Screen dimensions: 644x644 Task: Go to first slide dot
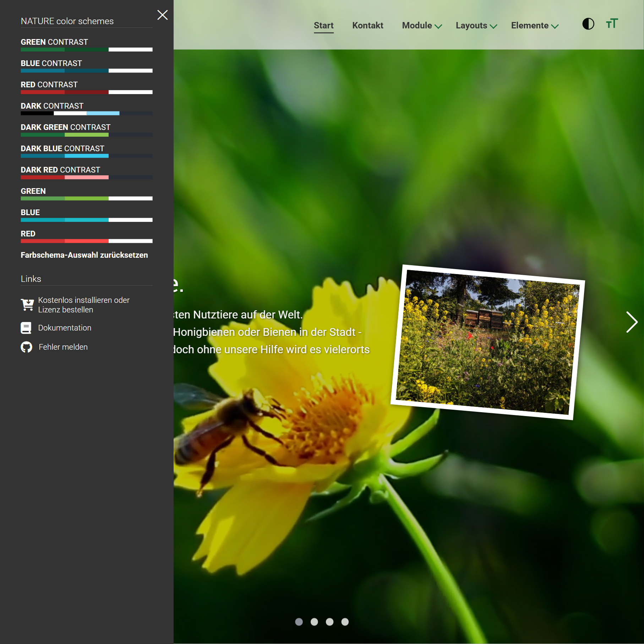pyautogui.click(x=299, y=622)
